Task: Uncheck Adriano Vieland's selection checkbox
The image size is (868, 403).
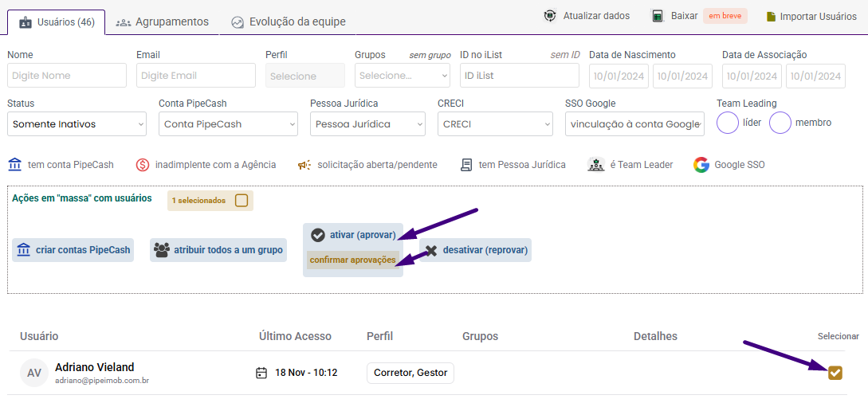Action: (x=835, y=373)
